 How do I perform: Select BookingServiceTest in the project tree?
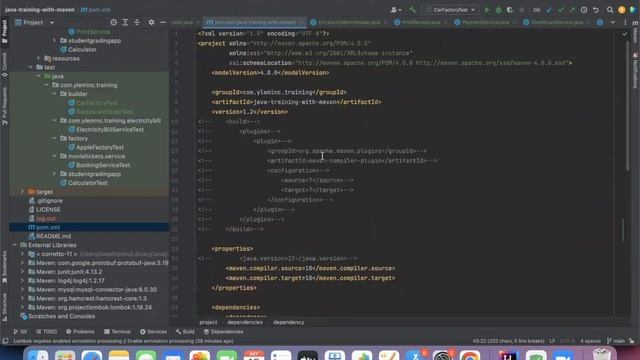(x=103, y=165)
